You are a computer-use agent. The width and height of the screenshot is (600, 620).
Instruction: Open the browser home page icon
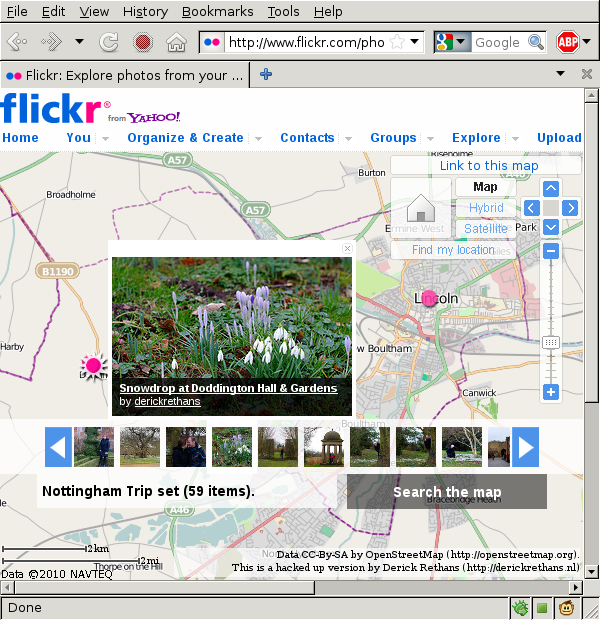[x=176, y=42]
